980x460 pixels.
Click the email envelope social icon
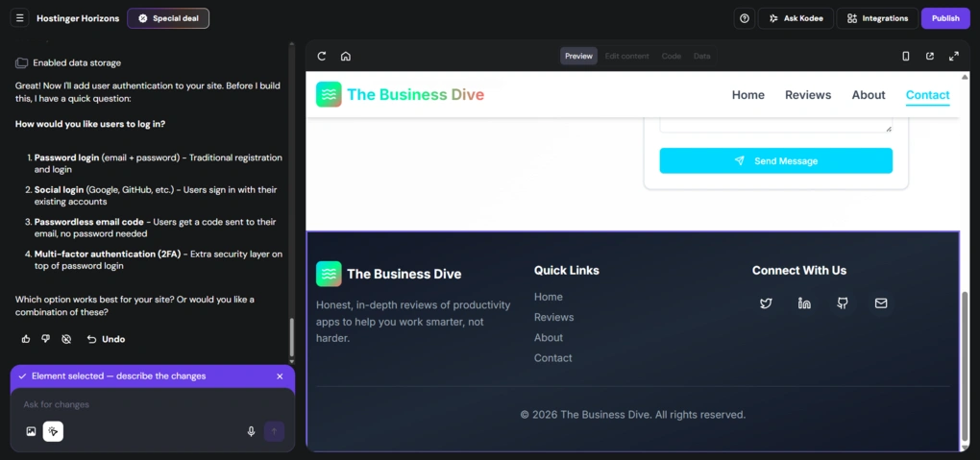881,303
